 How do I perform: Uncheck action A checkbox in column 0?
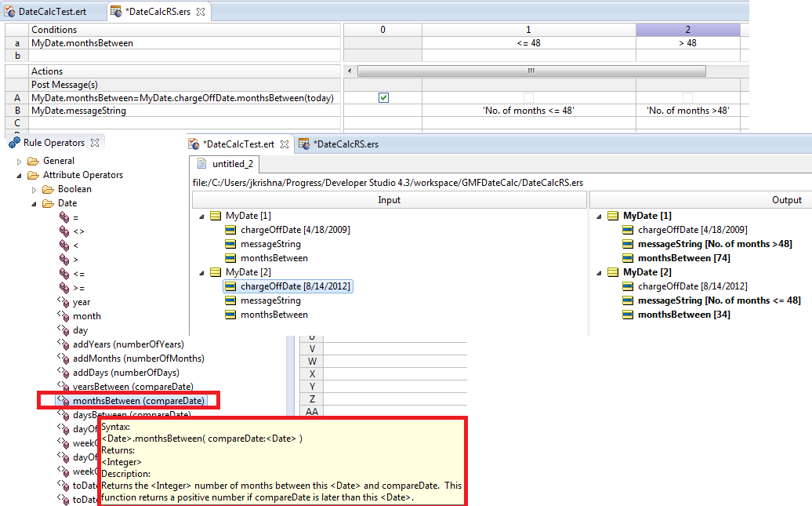[x=384, y=97]
